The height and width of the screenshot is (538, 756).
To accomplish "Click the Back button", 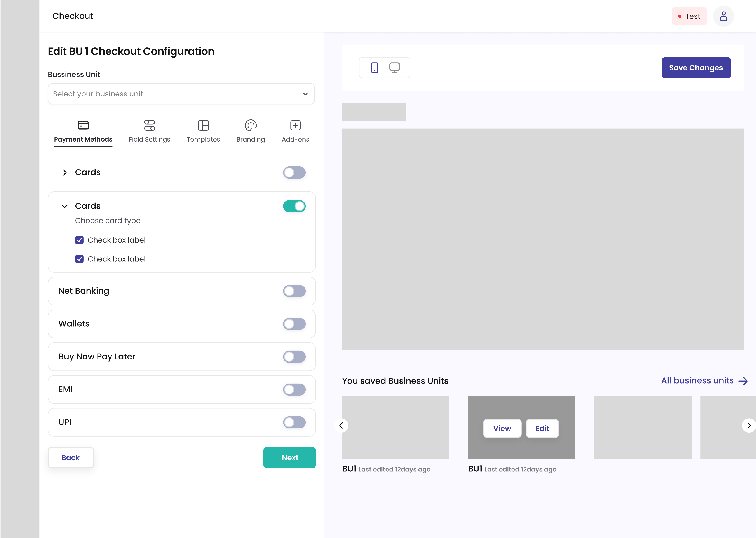I will point(70,457).
